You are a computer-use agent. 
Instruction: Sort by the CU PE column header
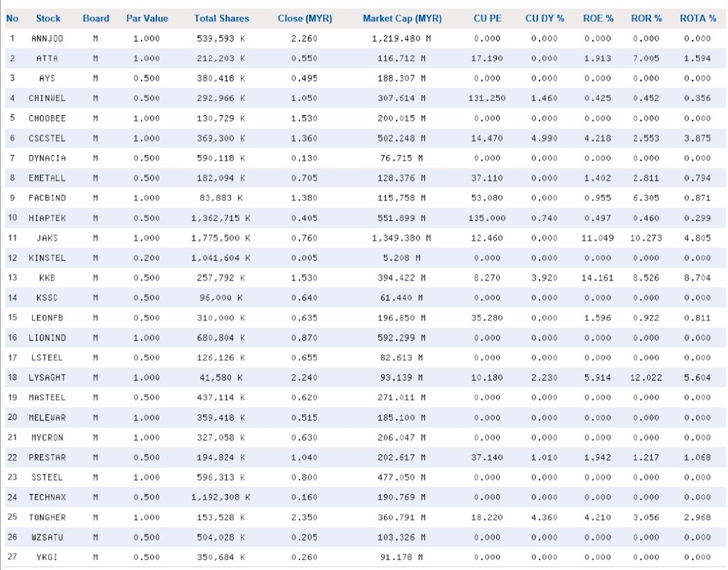click(x=488, y=18)
